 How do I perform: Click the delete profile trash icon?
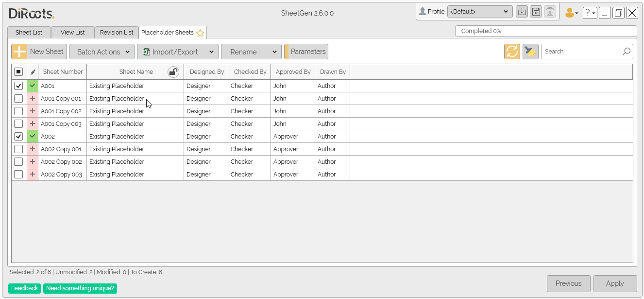[550, 11]
